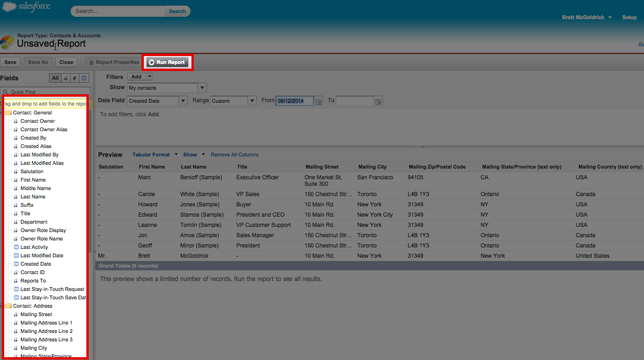
Task: Open the Add filter dropdown arrow
Action: pos(149,77)
